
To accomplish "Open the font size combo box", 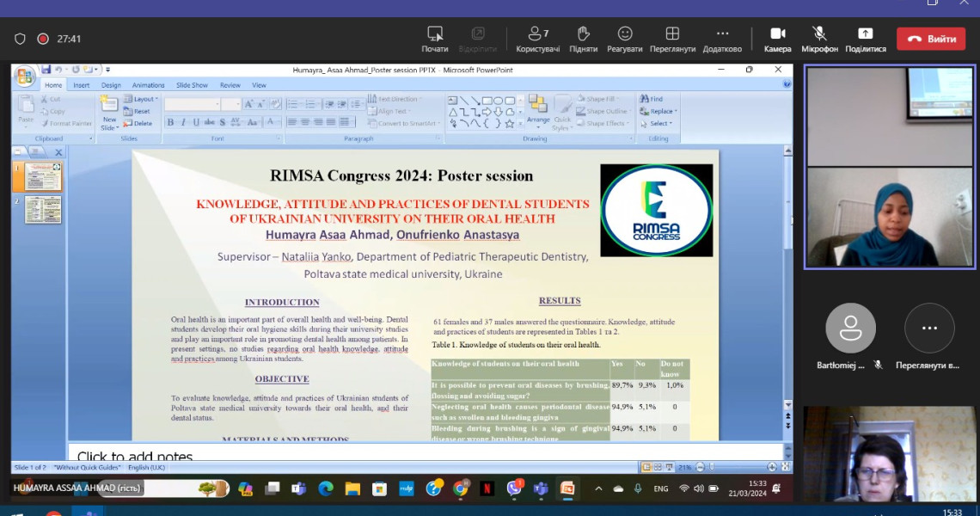I will [230, 104].
